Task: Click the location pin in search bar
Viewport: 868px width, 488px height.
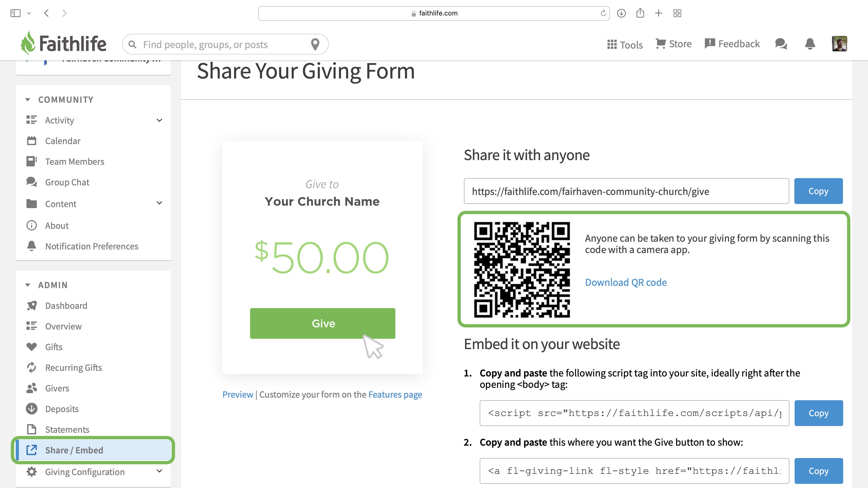Action: coord(315,44)
